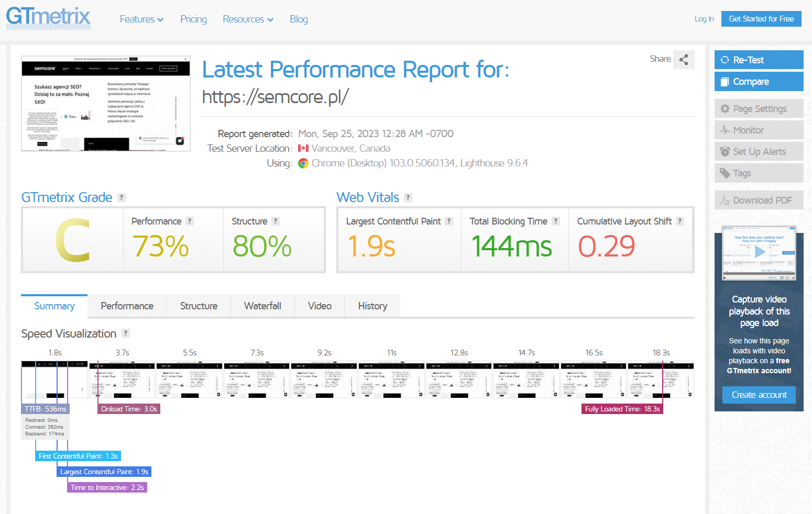Click the TTFB: 536ms marker
Viewport: 812px width, 514px height.
pos(46,409)
